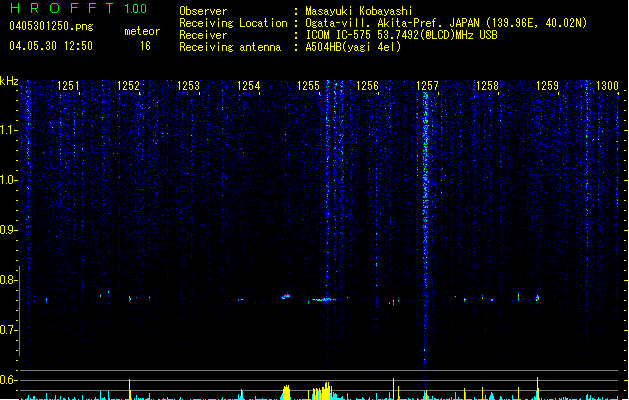Screen dimensions: 629x400
Task: Click the 1.1 kHz axis label
Action: pyautogui.click(x=9, y=130)
